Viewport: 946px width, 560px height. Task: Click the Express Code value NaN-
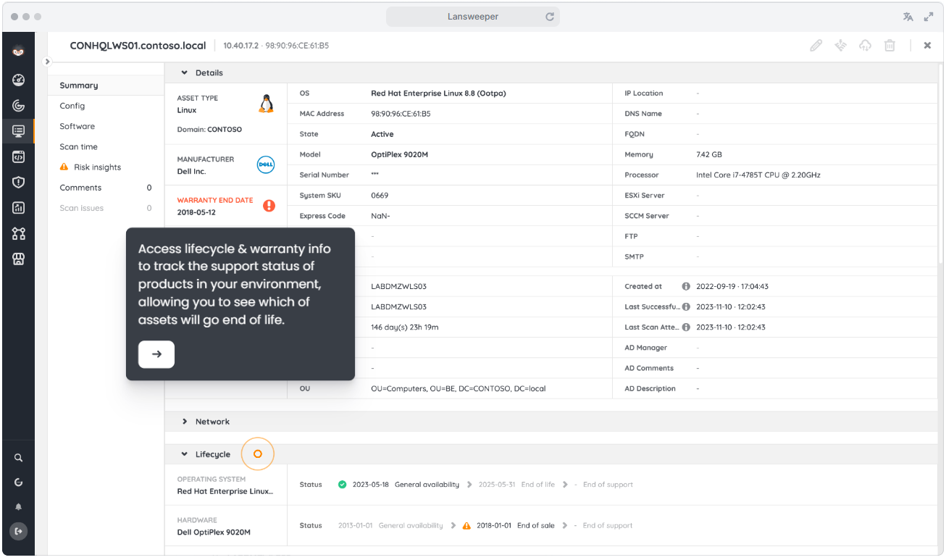pyautogui.click(x=381, y=216)
